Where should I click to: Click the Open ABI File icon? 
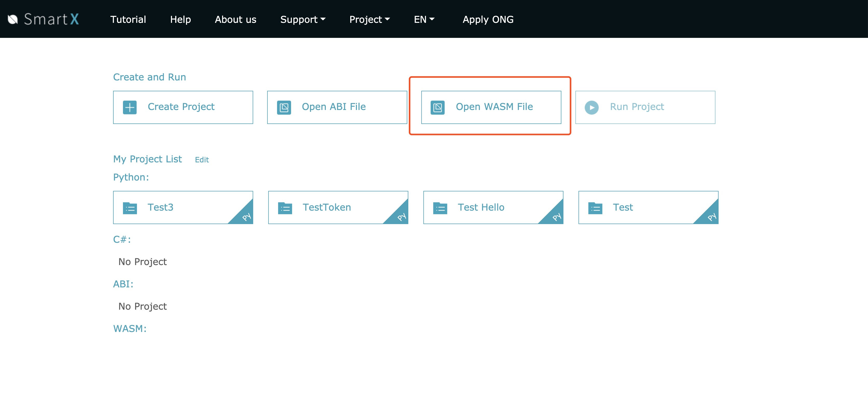pyautogui.click(x=284, y=107)
